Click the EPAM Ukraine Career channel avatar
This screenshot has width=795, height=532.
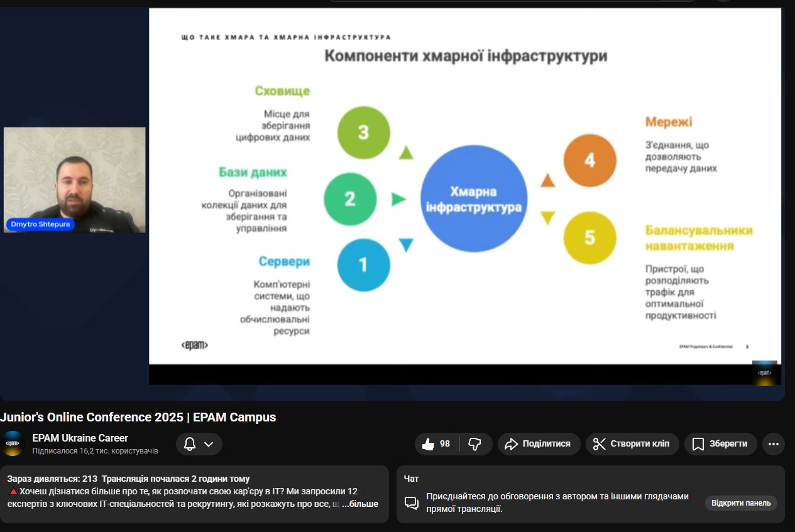pos(13,443)
